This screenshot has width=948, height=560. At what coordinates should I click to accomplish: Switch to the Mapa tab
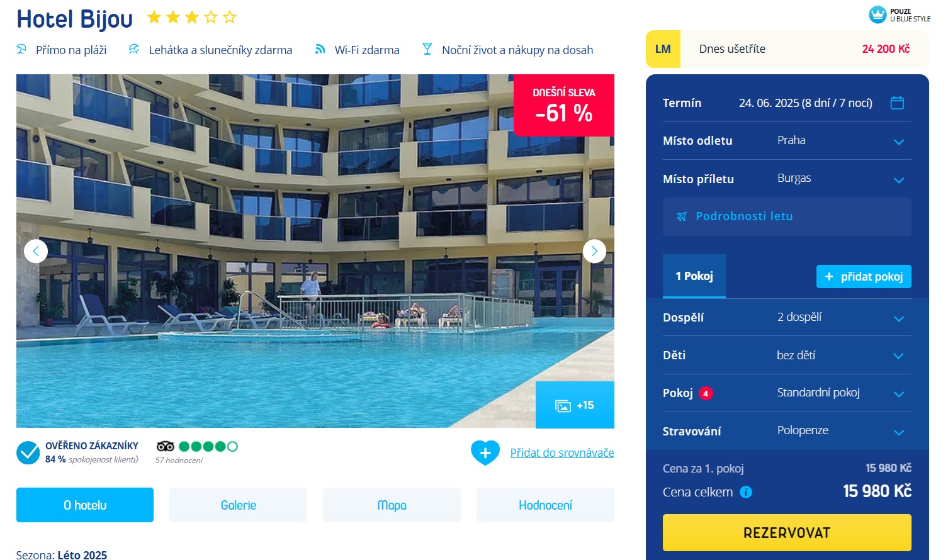pos(392,505)
